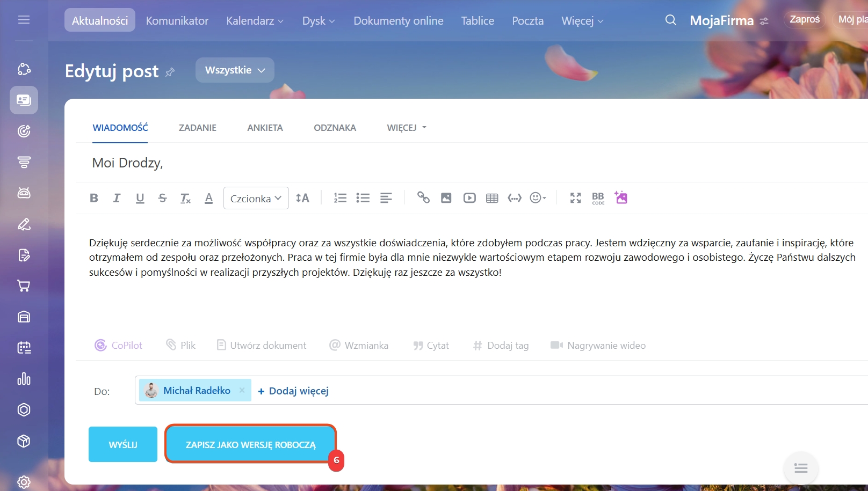Save post with Zapisz jako wersję roboczą
This screenshot has width=868, height=491.
250,444
